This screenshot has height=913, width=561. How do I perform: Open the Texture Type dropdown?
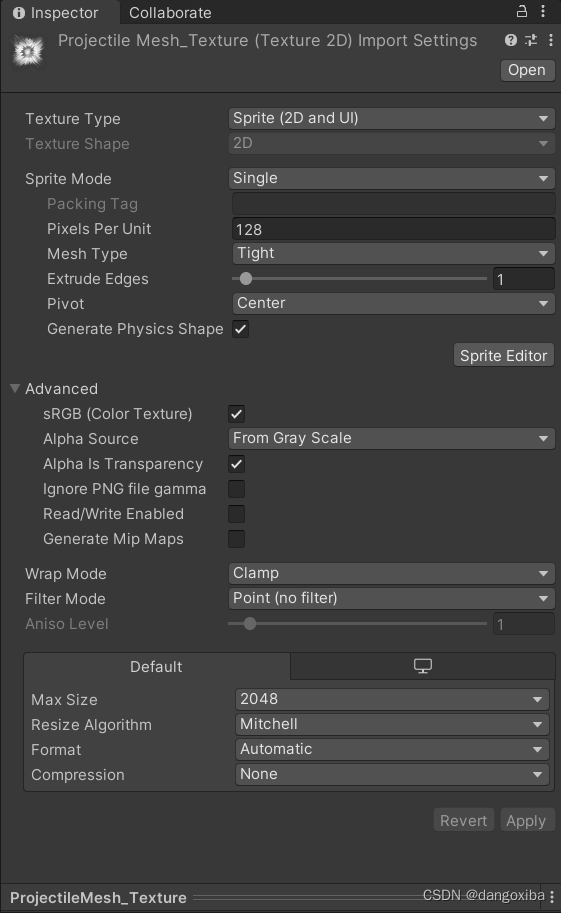[391, 118]
